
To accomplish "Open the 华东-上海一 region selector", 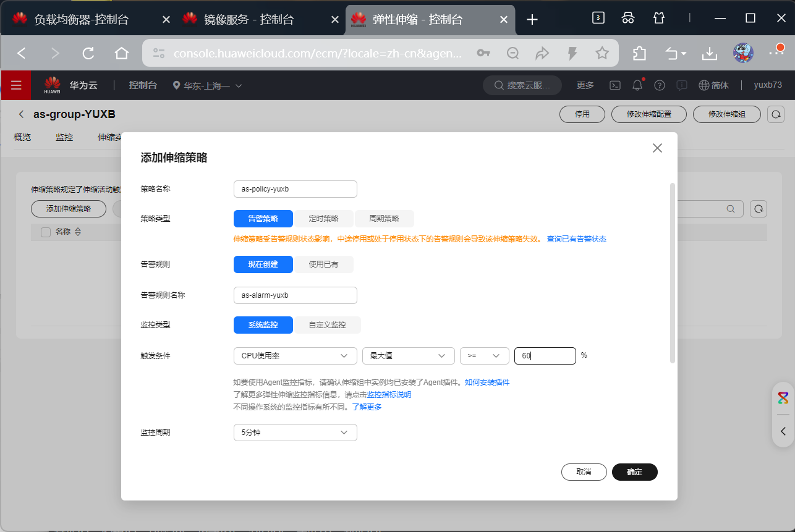I will (208, 86).
